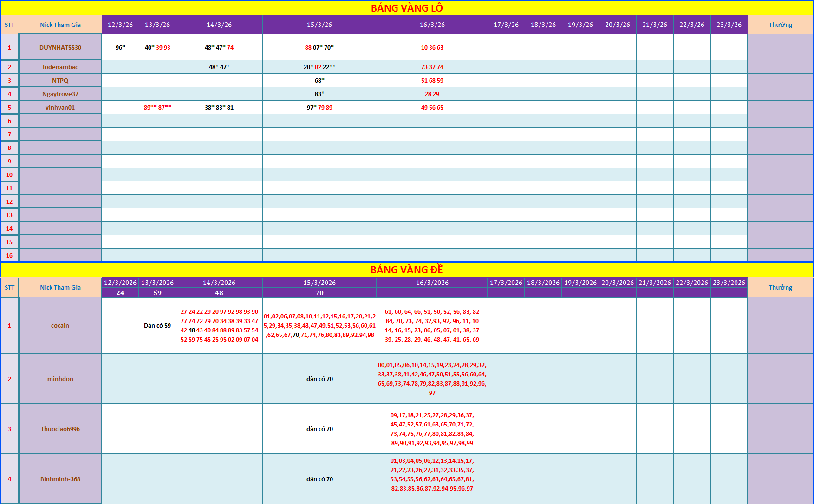Select the NTPQ cell containing 68*
Image resolution: width=814 pixels, height=504 pixels.
(319, 80)
